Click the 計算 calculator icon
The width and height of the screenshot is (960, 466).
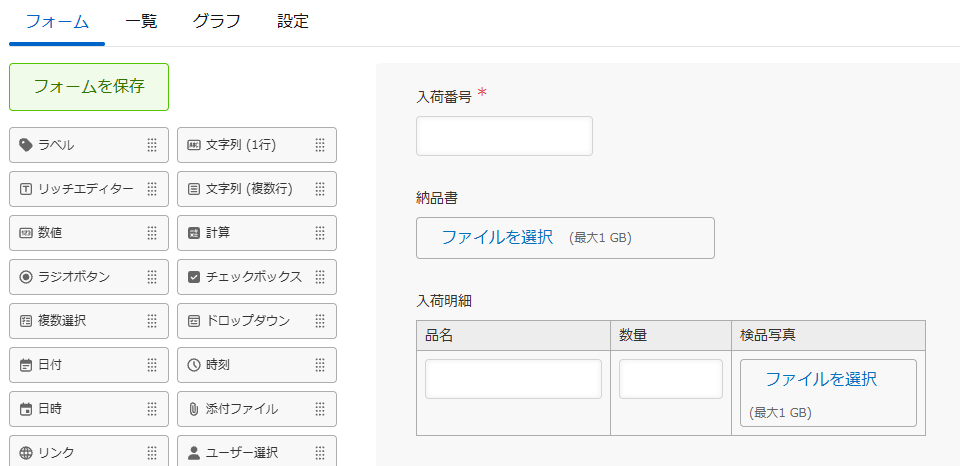tap(193, 233)
